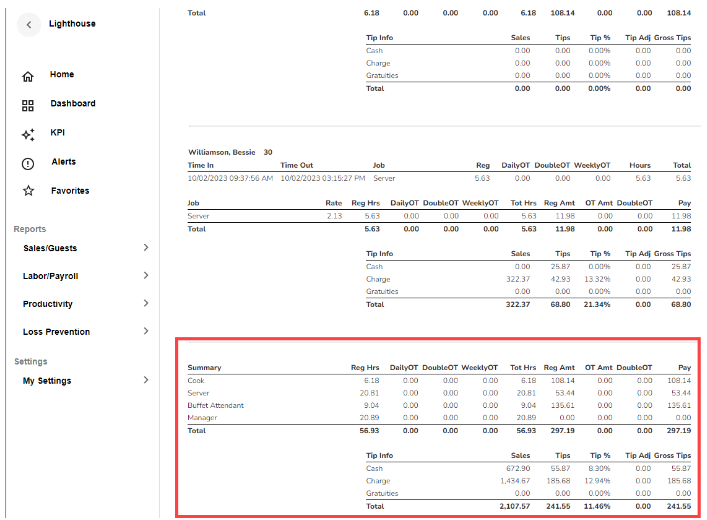Click the Dashboard grid icon
This screenshot has height=520, width=707.
click(x=28, y=105)
